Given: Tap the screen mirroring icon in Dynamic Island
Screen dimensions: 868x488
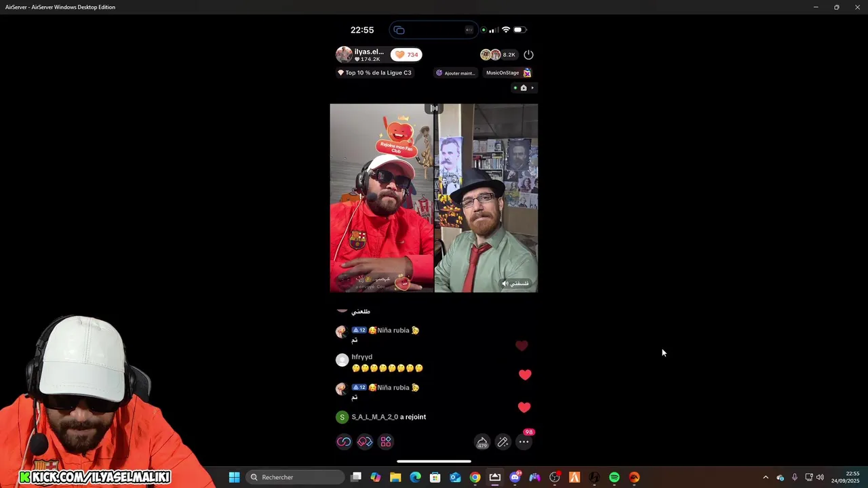Looking at the screenshot, I should (399, 30).
